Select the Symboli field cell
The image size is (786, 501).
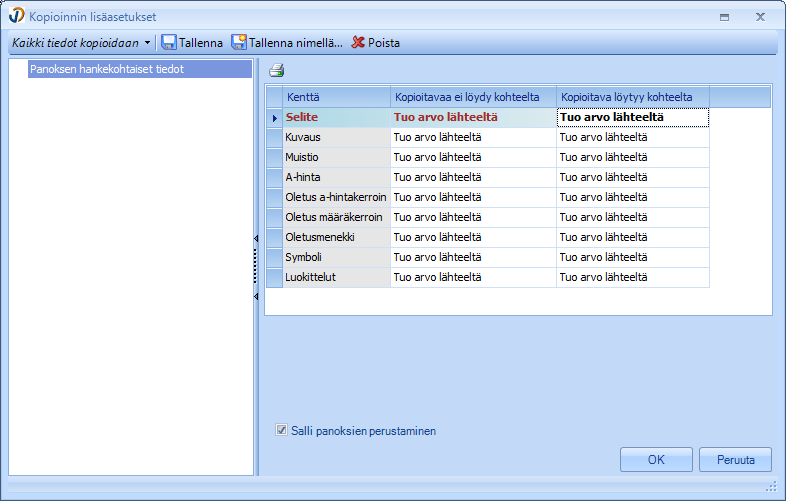click(336, 257)
